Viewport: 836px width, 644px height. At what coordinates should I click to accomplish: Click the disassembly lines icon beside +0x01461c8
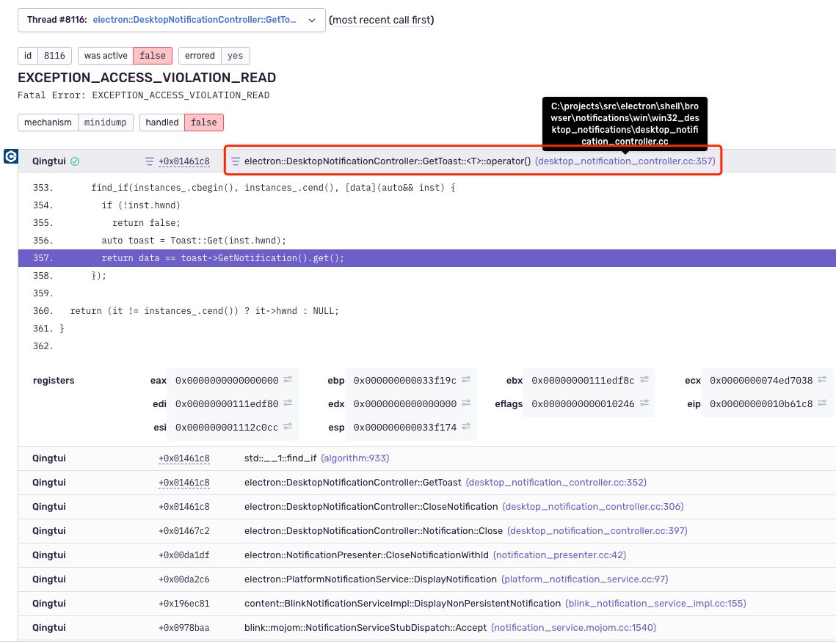(x=150, y=161)
